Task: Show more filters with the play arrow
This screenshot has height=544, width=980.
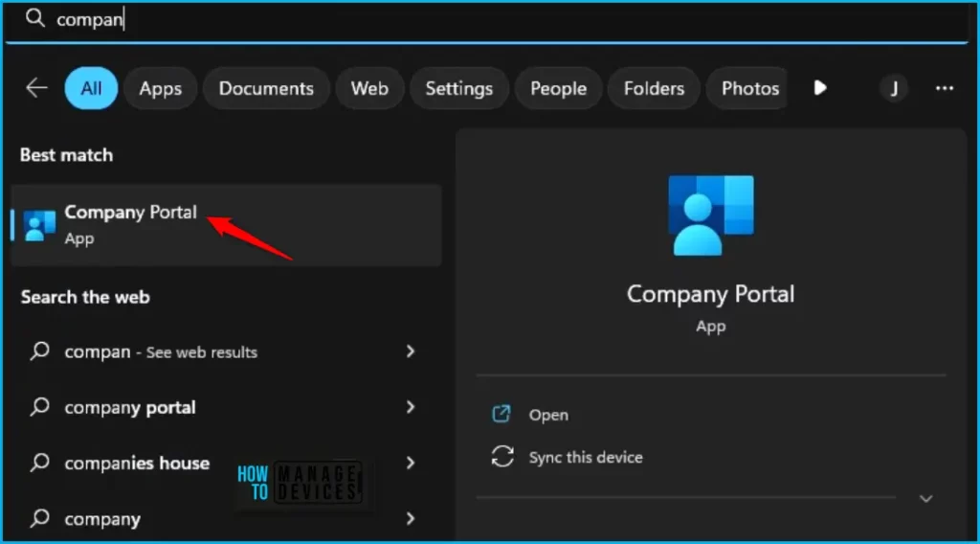Action: tap(820, 87)
